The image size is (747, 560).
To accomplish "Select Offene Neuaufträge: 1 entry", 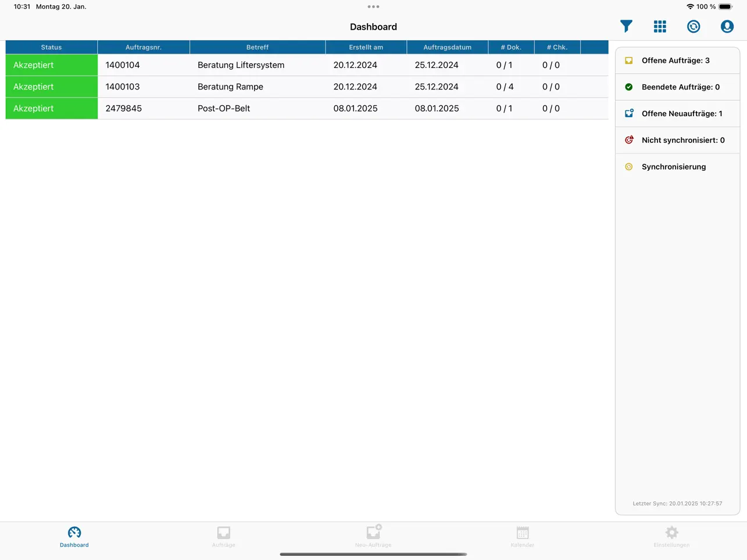I will [x=678, y=113].
